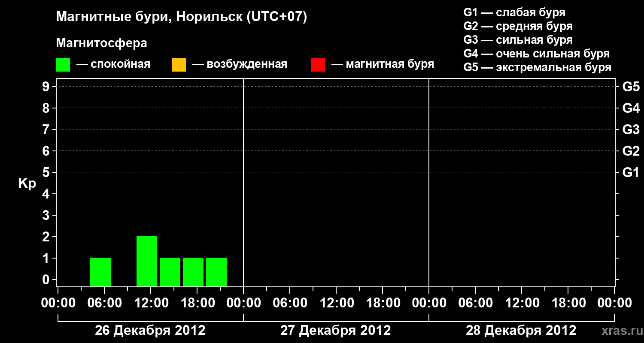
Task: Select the green bar at 06:00
Action: pyautogui.click(x=100, y=272)
